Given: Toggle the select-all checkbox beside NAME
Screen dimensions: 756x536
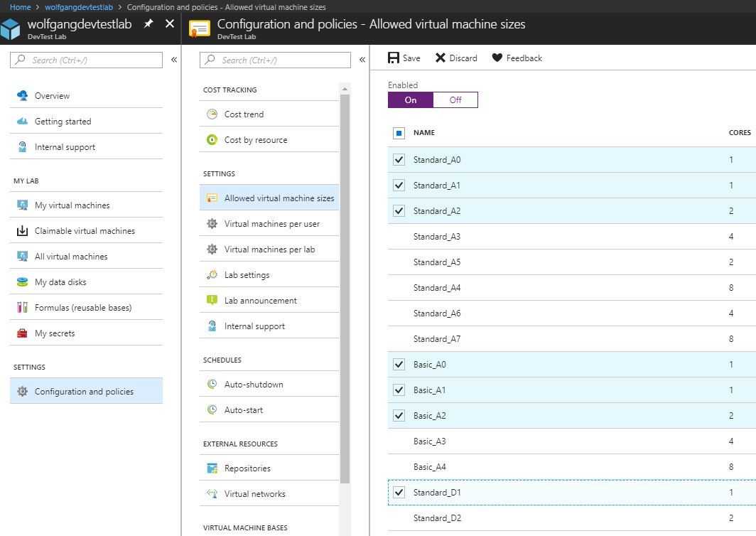Looking at the screenshot, I should 399,133.
